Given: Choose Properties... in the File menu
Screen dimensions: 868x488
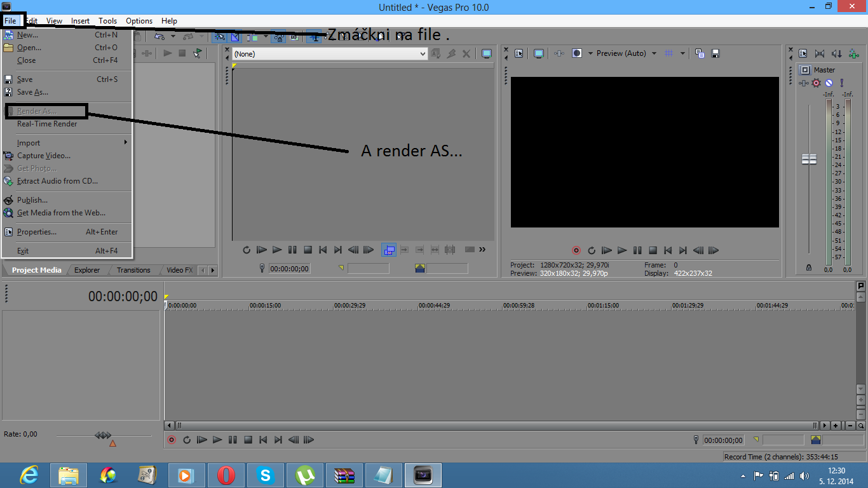Looking at the screenshot, I should 67,232.
